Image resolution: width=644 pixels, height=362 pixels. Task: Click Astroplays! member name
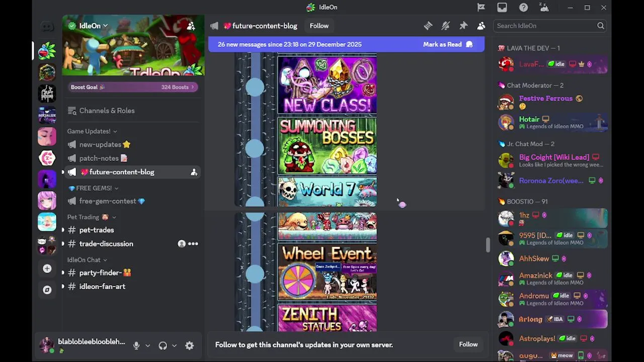pos(537,339)
